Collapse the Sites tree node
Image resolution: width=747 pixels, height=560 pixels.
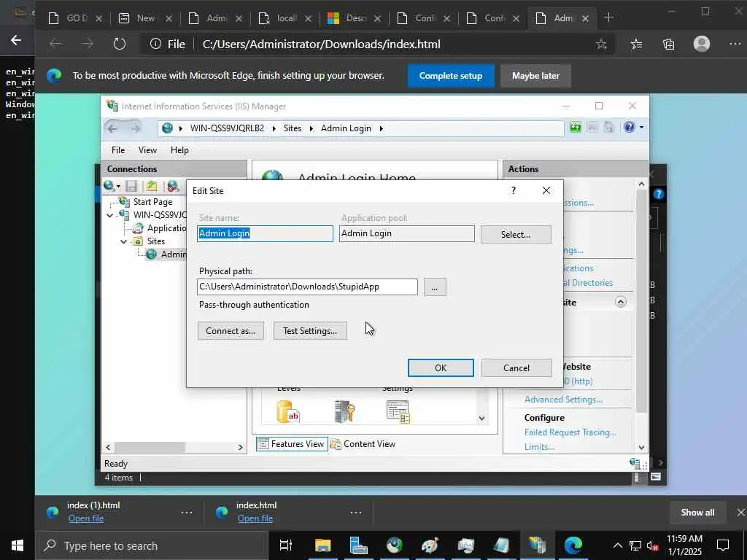123,241
